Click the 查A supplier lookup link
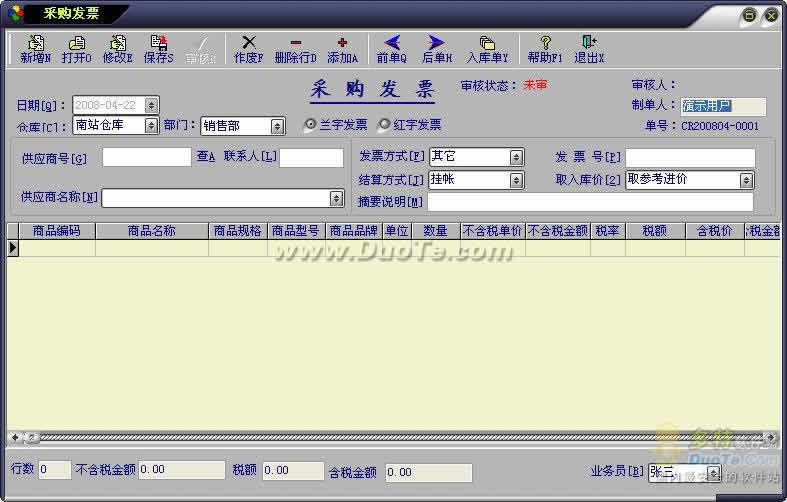This screenshot has height=502, width=787. point(206,156)
